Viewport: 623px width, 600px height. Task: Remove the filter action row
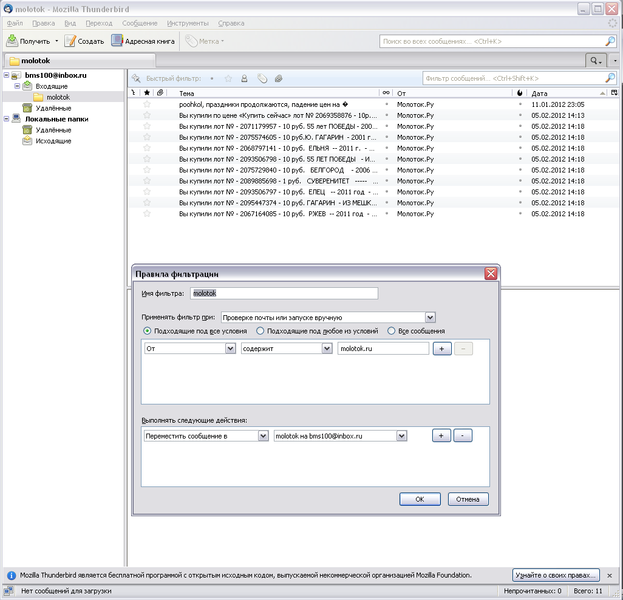(463, 435)
